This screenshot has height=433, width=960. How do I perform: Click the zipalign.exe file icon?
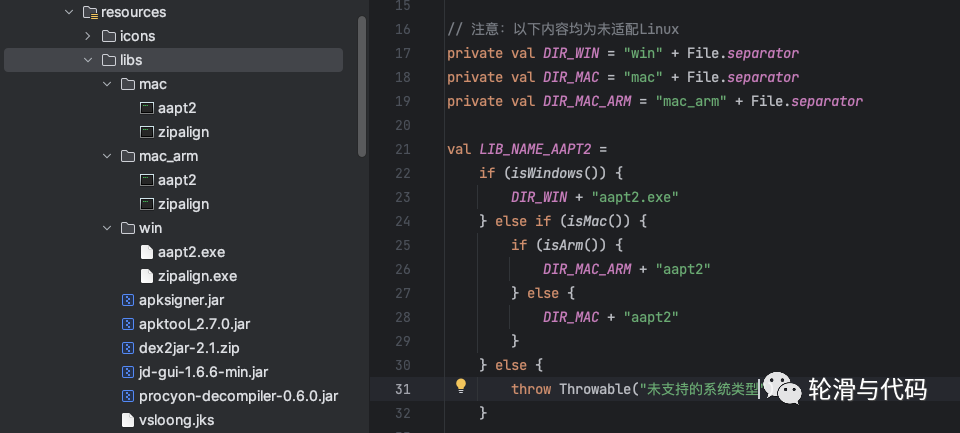tap(146, 276)
